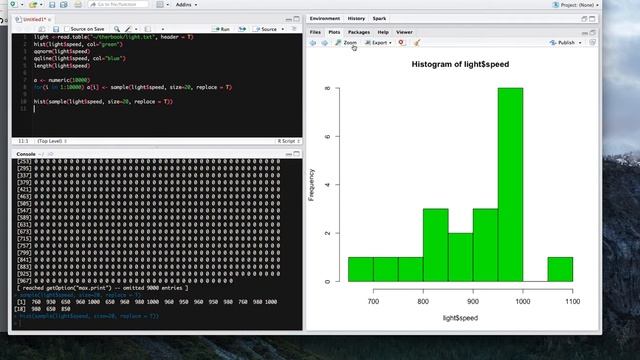
Task: Switch to the History tab
Action: click(356, 18)
